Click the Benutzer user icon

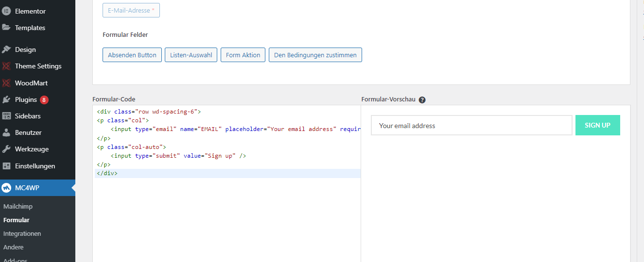pyautogui.click(x=6, y=132)
